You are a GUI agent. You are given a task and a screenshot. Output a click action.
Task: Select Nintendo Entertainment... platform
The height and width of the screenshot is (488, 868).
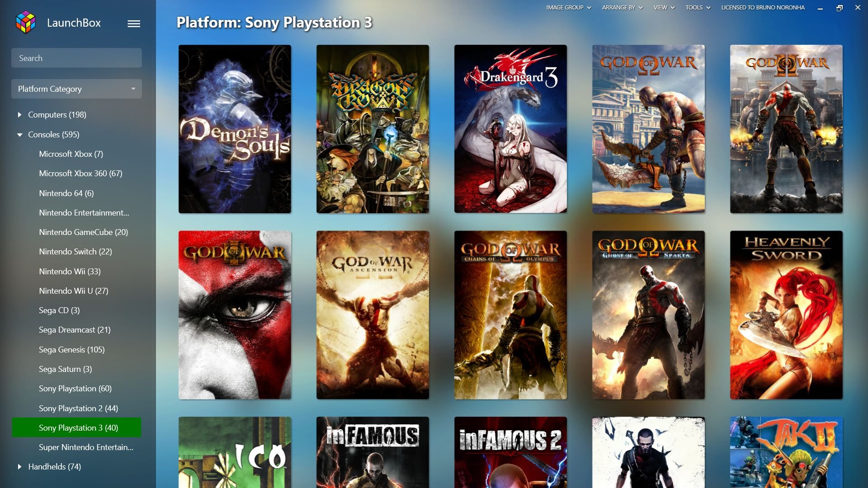click(84, 213)
